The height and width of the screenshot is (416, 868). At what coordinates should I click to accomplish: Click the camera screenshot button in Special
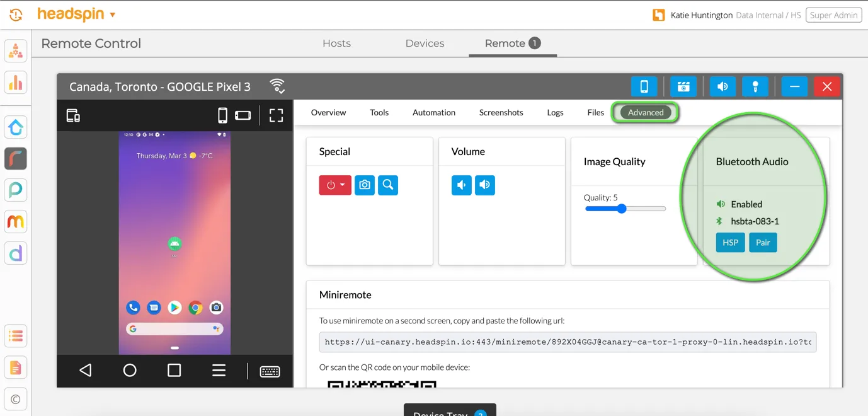click(x=365, y=185)
